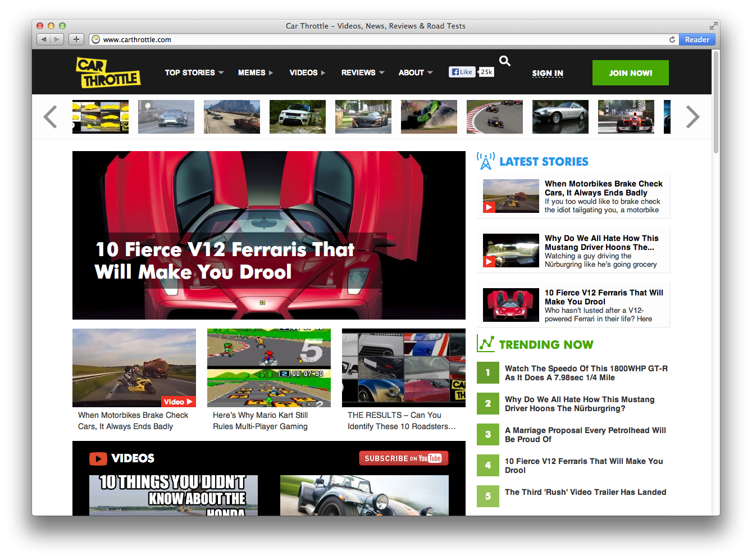Click the Latest Stories antenna icon
The height and width of the screenshot is (560, 752).
(486, 161)
